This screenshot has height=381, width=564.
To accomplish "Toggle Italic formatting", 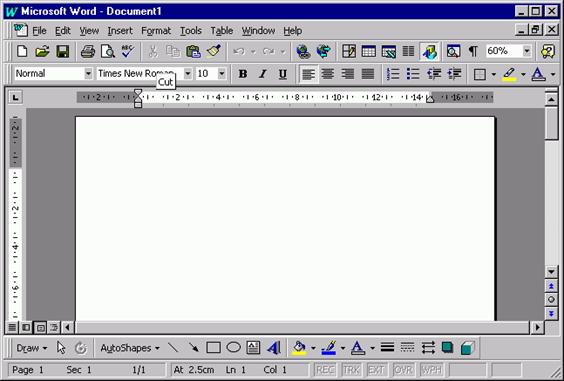I will 263,74.
